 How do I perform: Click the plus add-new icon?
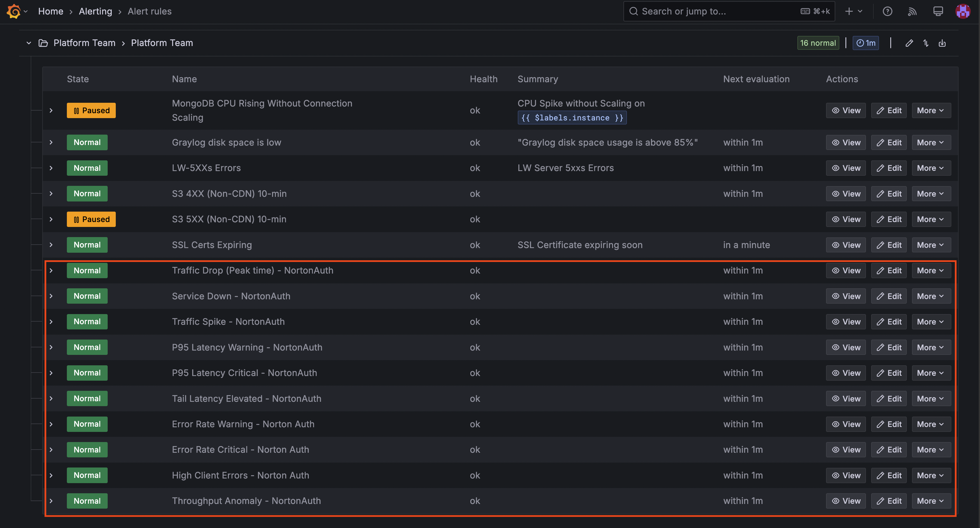(849, 11)
